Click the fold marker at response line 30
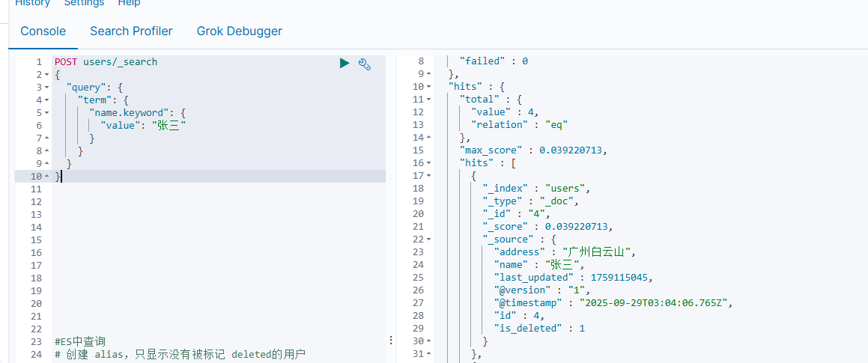Screen dimensions: 868x363 [x=428, y=341]
